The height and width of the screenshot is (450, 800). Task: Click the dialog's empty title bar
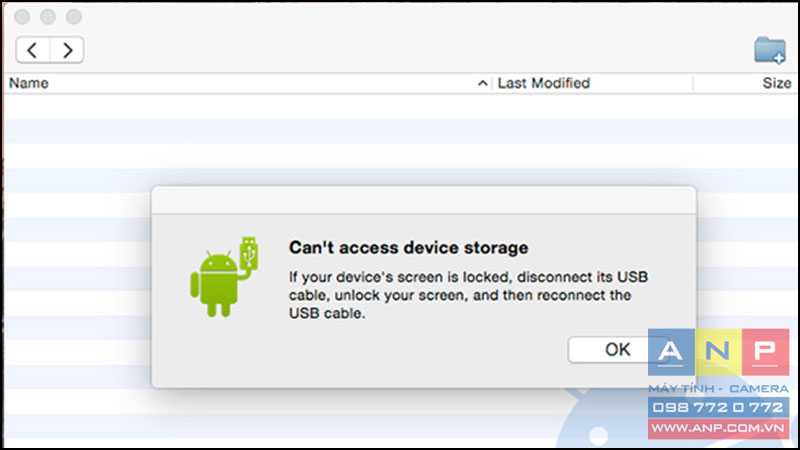(423, 200)
